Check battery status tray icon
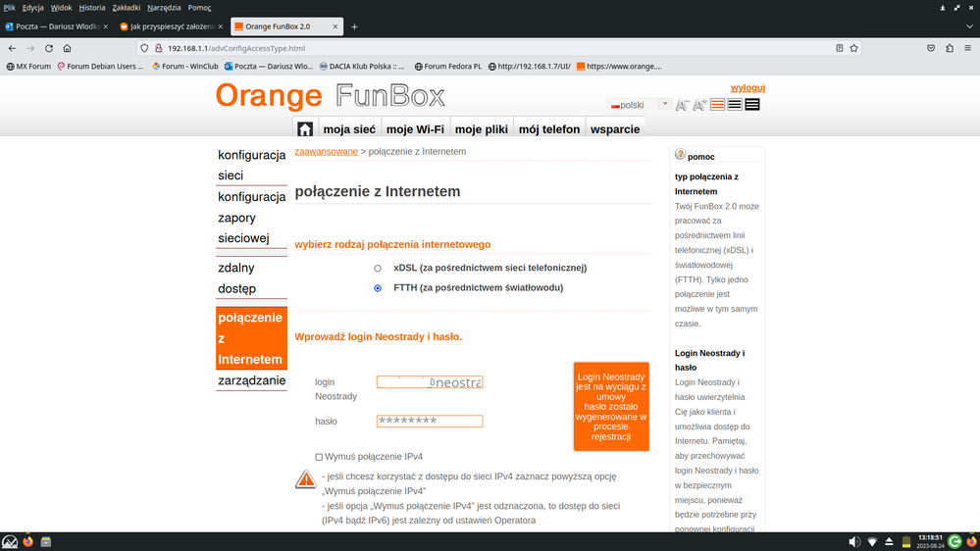The image size is (980, 551). pos(906,541)
